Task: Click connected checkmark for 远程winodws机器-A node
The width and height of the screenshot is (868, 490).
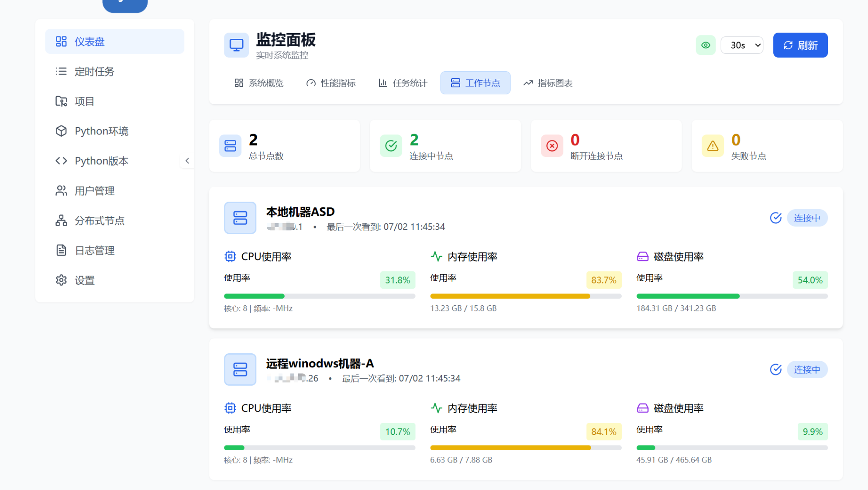Action: coord(775,369)
